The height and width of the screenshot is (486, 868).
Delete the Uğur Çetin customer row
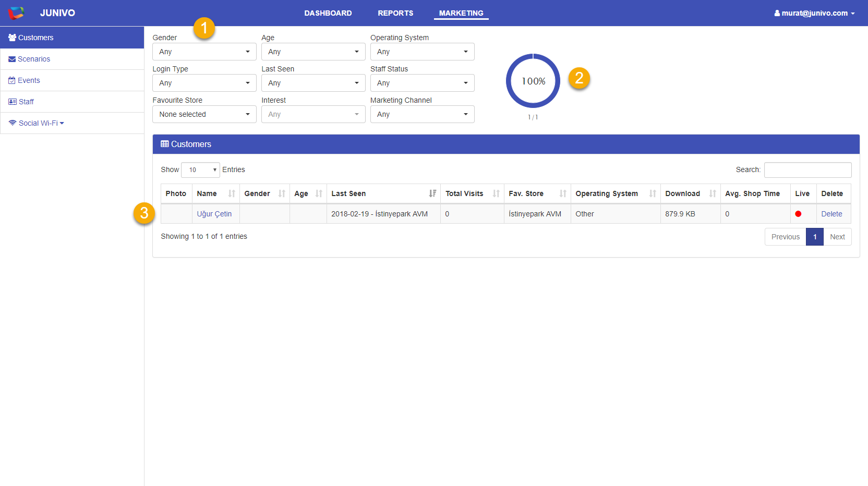[x=831, y=214]
